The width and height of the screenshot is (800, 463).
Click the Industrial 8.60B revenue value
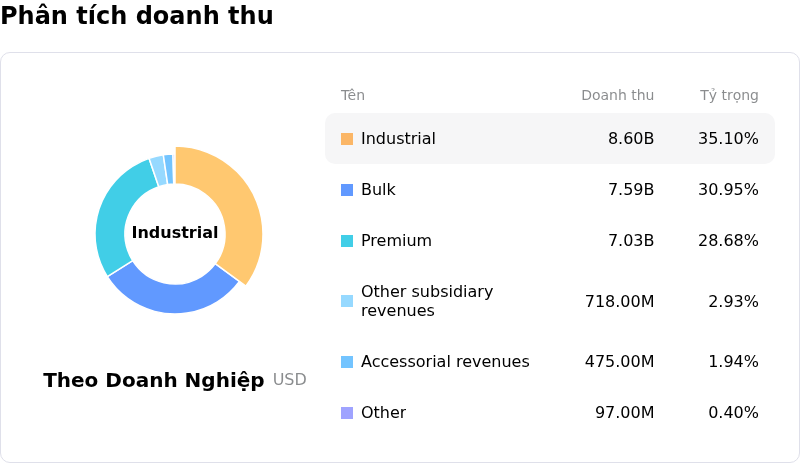click(x=631, y=139)
